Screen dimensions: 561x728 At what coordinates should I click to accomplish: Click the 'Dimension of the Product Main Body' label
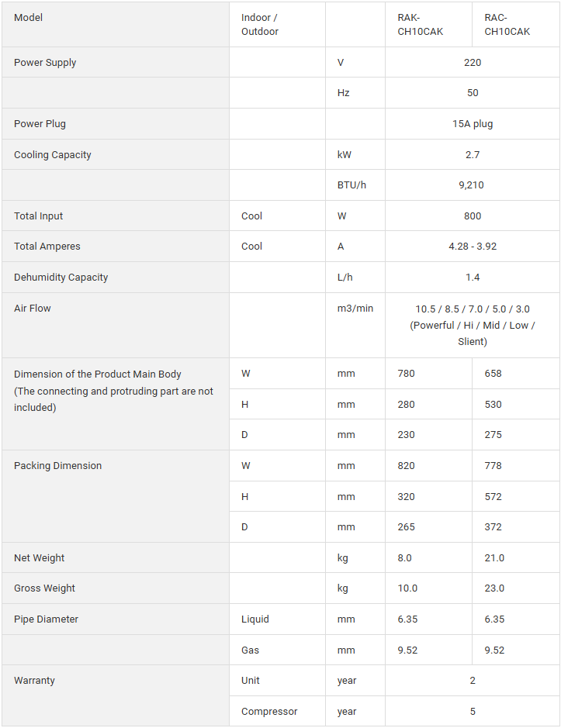pyautogui.click(x=98, y=374)
